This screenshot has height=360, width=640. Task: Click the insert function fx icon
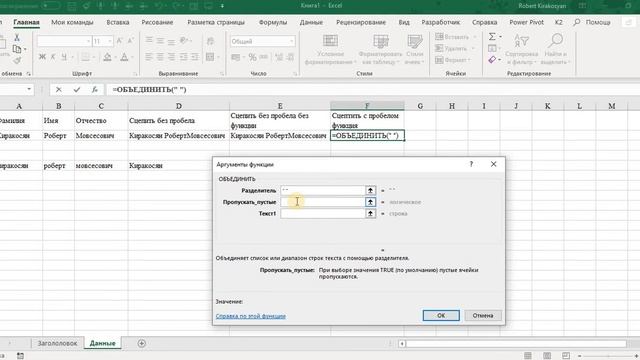(x=95, y=89)
